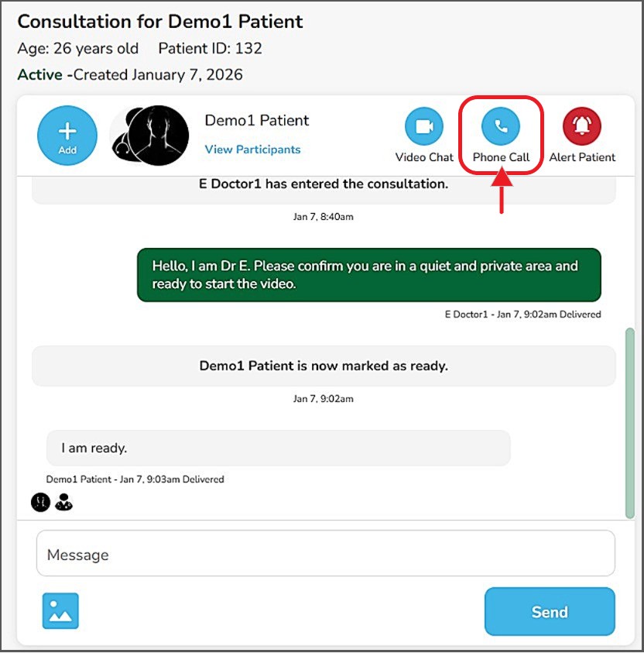
Task: Open the View Participants link
Action: [252, 150]
